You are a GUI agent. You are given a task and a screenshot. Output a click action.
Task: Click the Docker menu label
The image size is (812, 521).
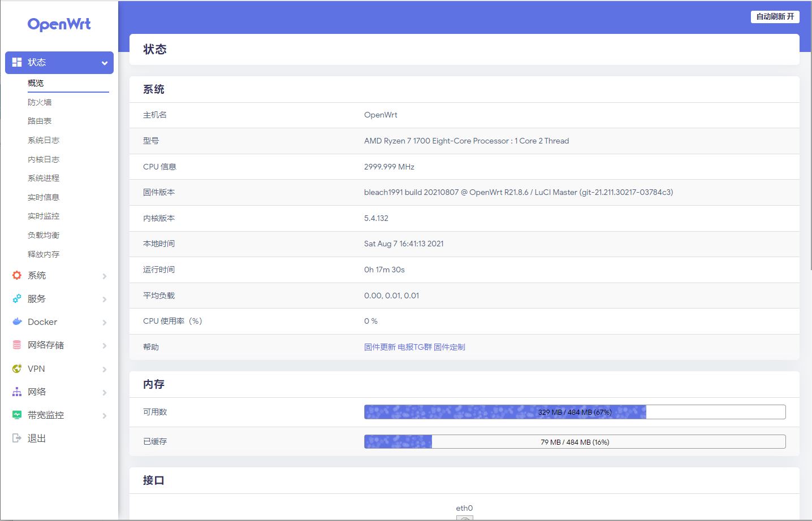[42, 322]
